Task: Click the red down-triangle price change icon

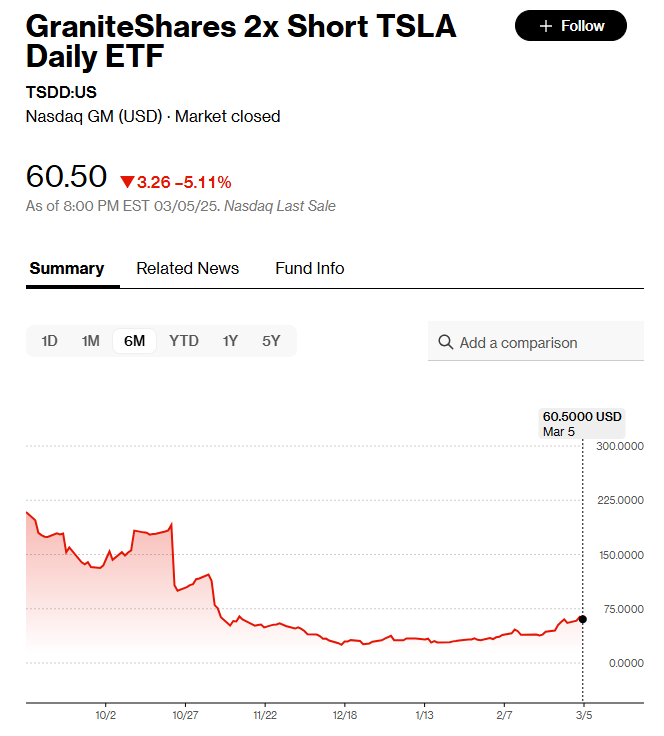Action: coord(127,182)
